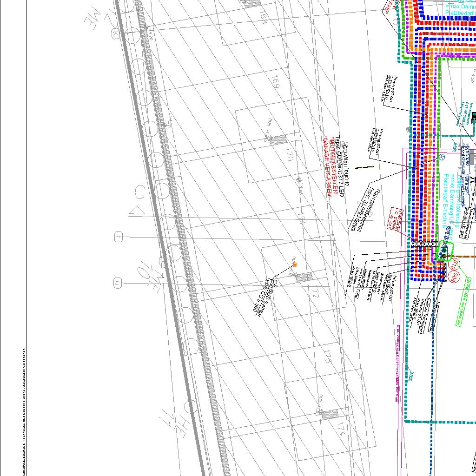Click the hatched column block beside 174
Screen dimensions: 476x476
[330, 414]
